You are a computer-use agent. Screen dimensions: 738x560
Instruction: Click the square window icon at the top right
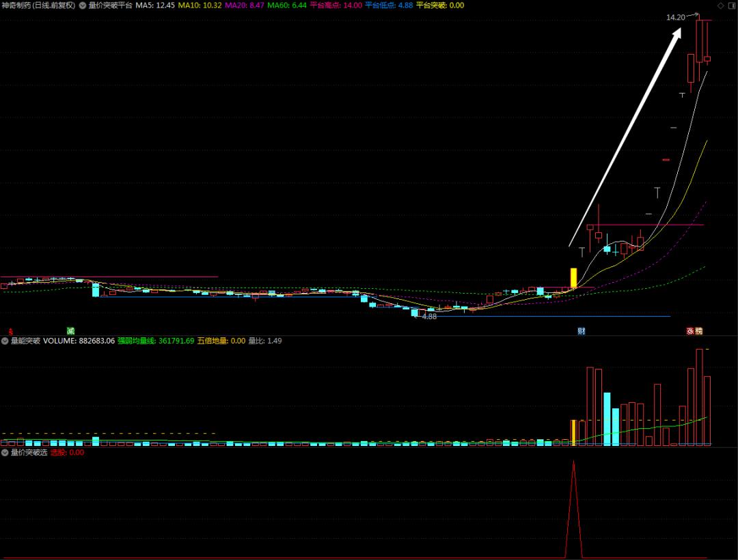(732, 5)
